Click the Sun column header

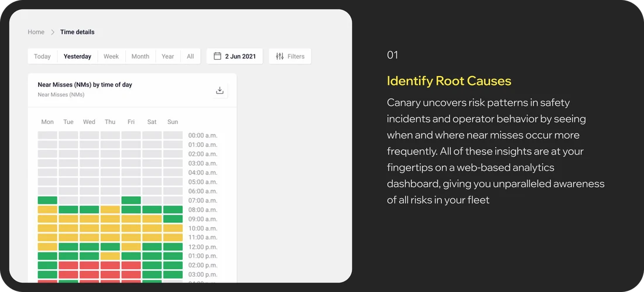173,122
